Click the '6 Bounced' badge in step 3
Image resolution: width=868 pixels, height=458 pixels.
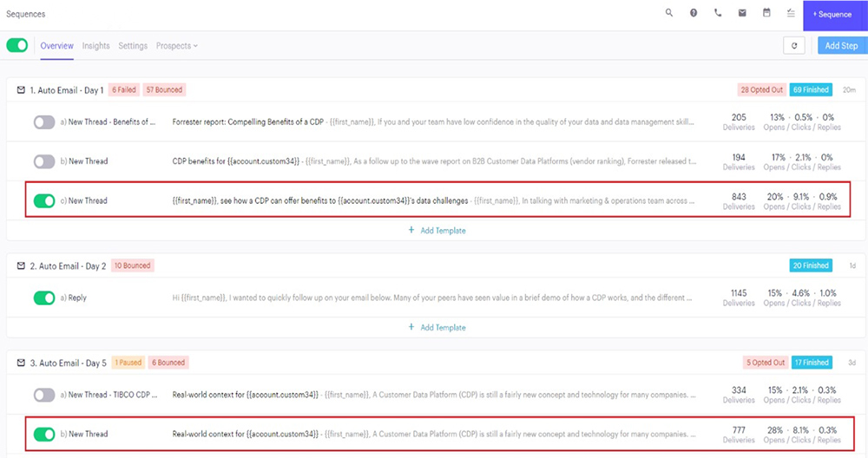click(x=168, y=363)
